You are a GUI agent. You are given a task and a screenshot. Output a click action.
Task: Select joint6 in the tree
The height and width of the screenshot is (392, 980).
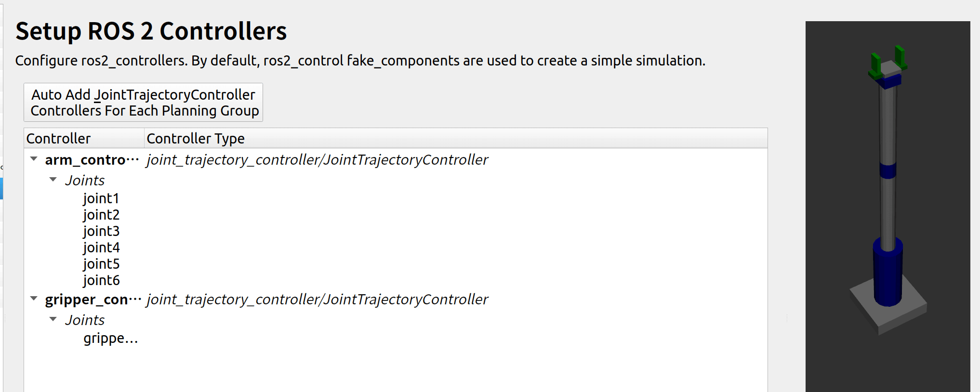101,280
